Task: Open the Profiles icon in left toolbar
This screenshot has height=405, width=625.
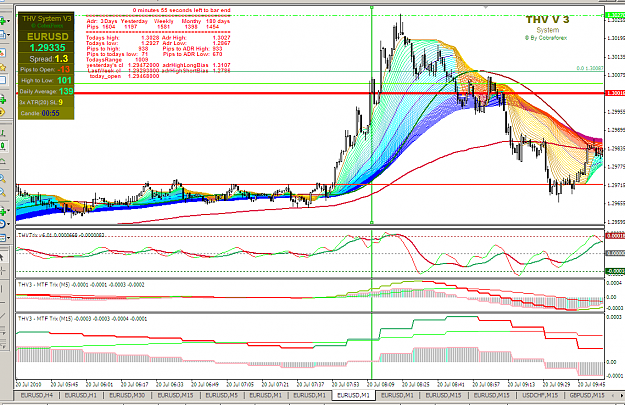Action: point(2,35)
